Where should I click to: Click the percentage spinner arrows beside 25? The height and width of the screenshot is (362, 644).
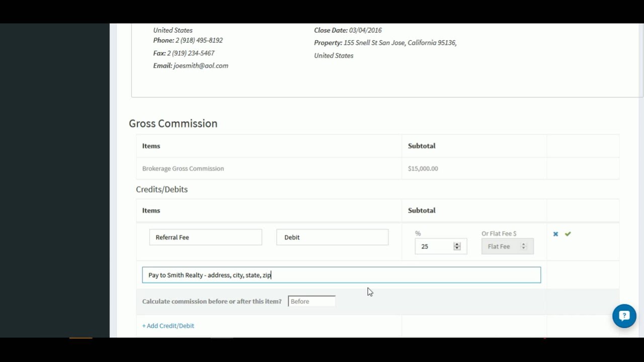coord(457,246)
